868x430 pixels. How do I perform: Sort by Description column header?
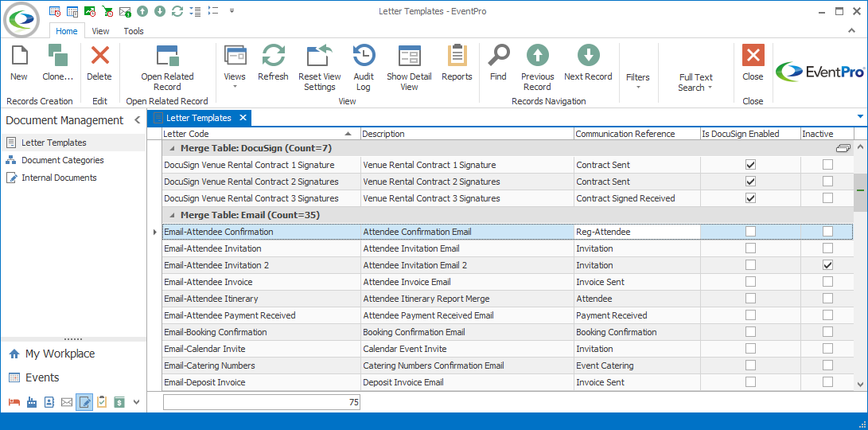pos(467,134)
